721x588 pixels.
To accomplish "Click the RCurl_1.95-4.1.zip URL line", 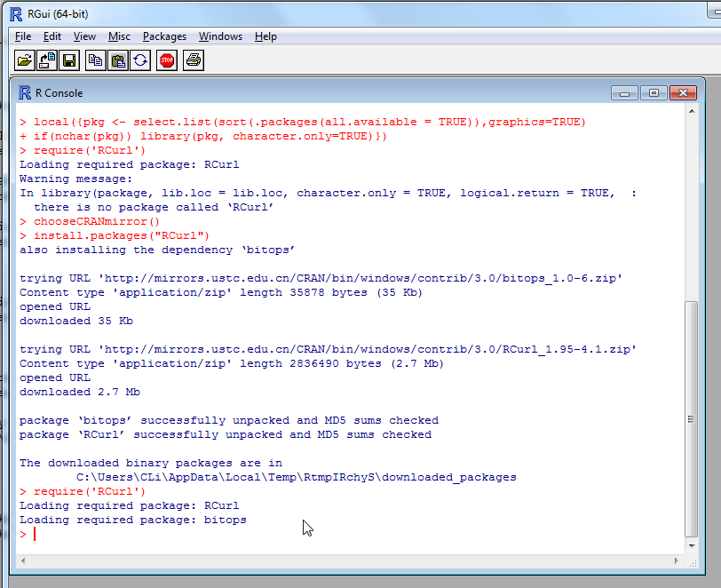I will [x=328, y=349].
